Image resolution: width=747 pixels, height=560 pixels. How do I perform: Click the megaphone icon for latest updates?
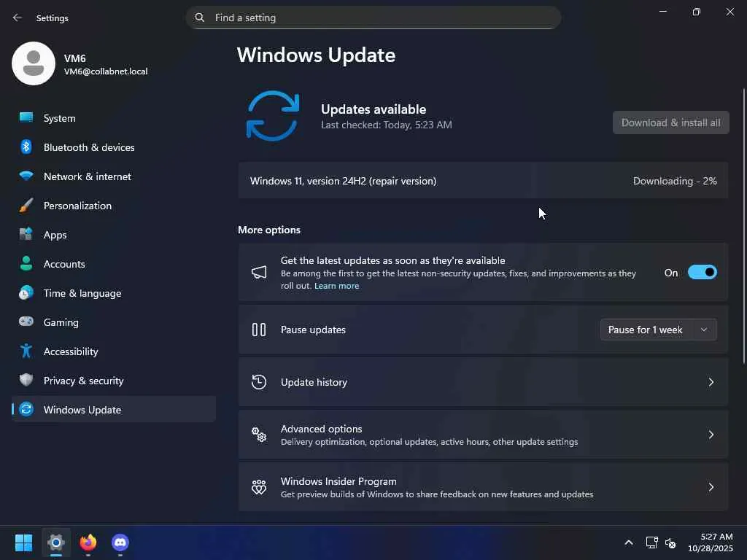pyautogui.click(x=259, y=273)
